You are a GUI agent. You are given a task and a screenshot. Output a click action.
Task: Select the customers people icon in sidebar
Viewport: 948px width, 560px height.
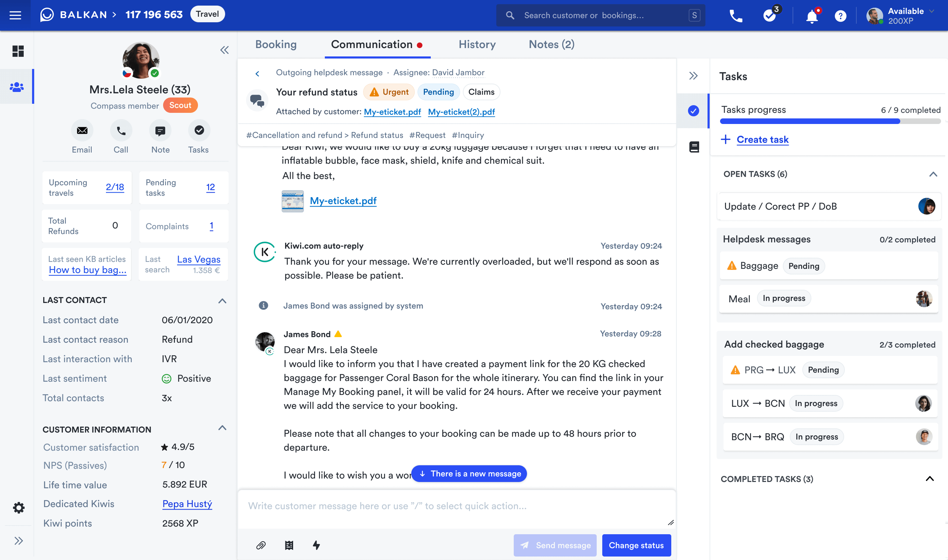(17, 87)
